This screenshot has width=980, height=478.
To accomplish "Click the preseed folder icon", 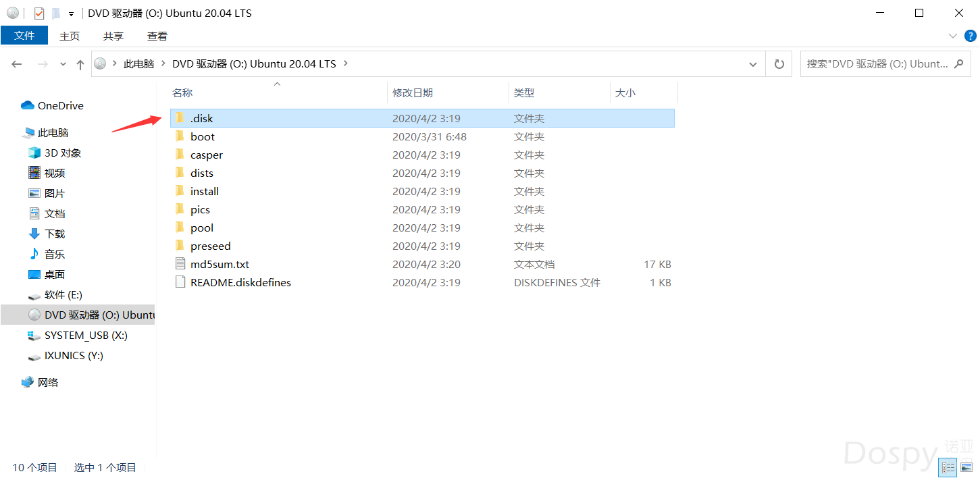I will point(180,246).
